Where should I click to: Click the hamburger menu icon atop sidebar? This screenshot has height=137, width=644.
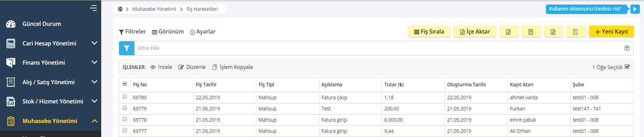93,8
